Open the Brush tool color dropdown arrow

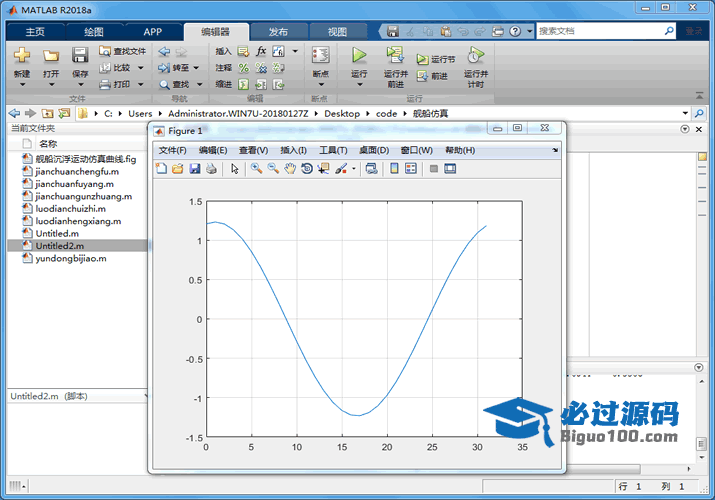(353, 169)
